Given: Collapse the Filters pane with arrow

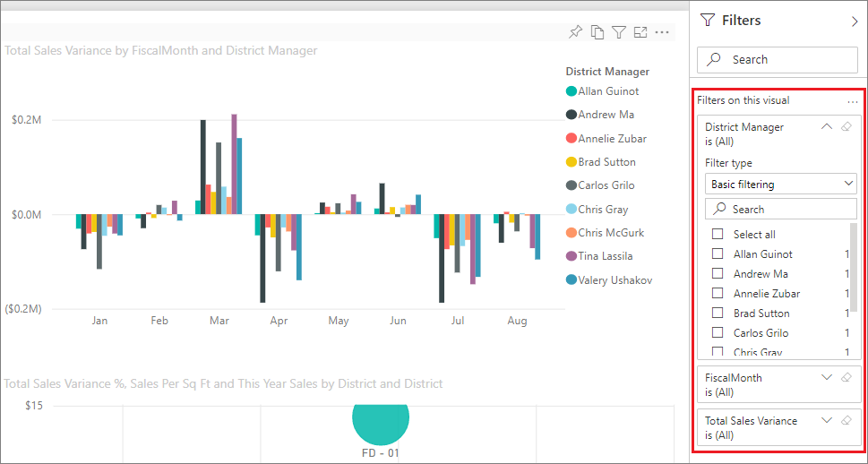Looking at the screenshot, I should tap(854, 21).
